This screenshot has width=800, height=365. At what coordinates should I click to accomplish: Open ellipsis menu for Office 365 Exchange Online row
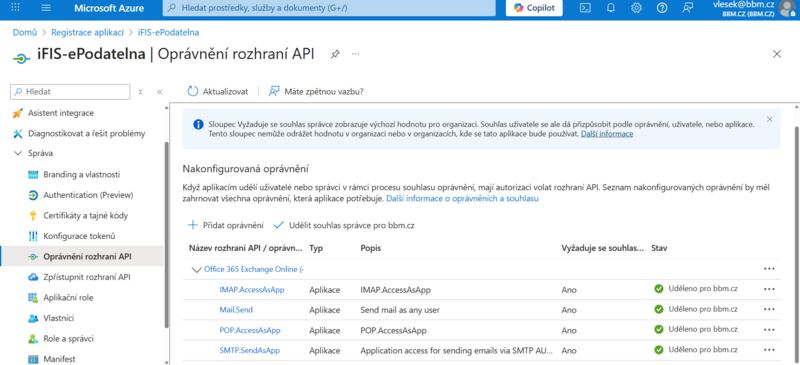pos(769,269)
